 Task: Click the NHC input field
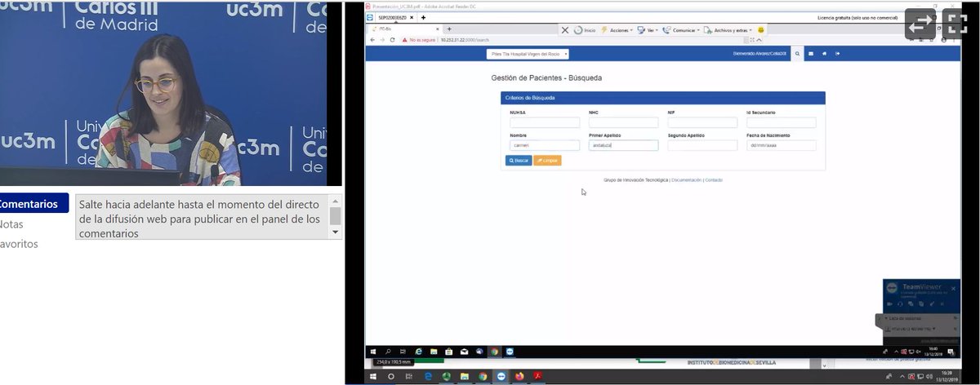pos(623,122)
